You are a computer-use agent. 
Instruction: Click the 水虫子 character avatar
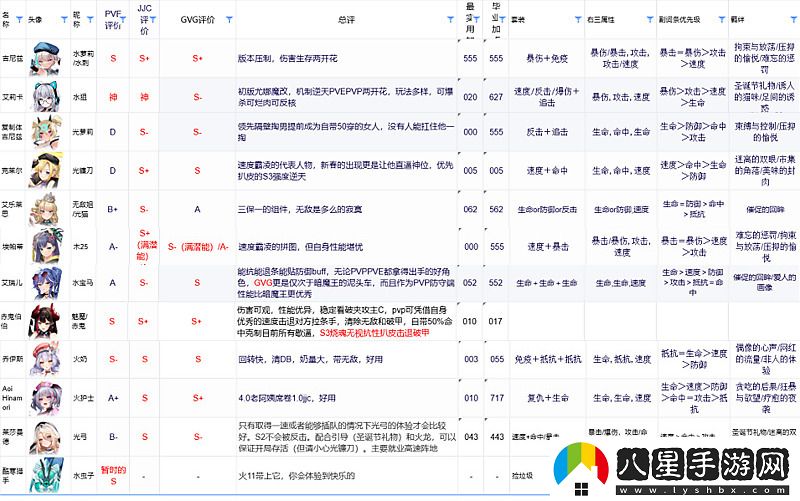tap(47, 475)
